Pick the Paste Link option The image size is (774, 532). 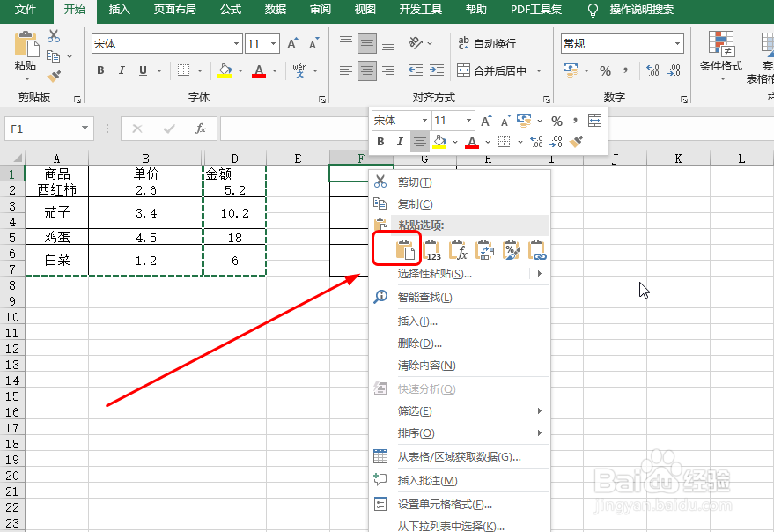pyautogui.click(x=536, y=250)
